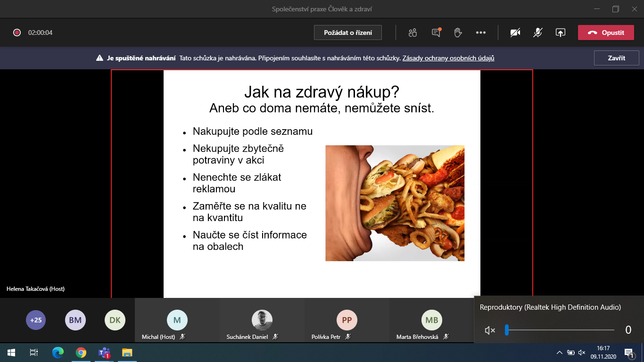Click the Požádat o řízení button
The width and height of the screenshot is (644, 362).
click(348, 33)
